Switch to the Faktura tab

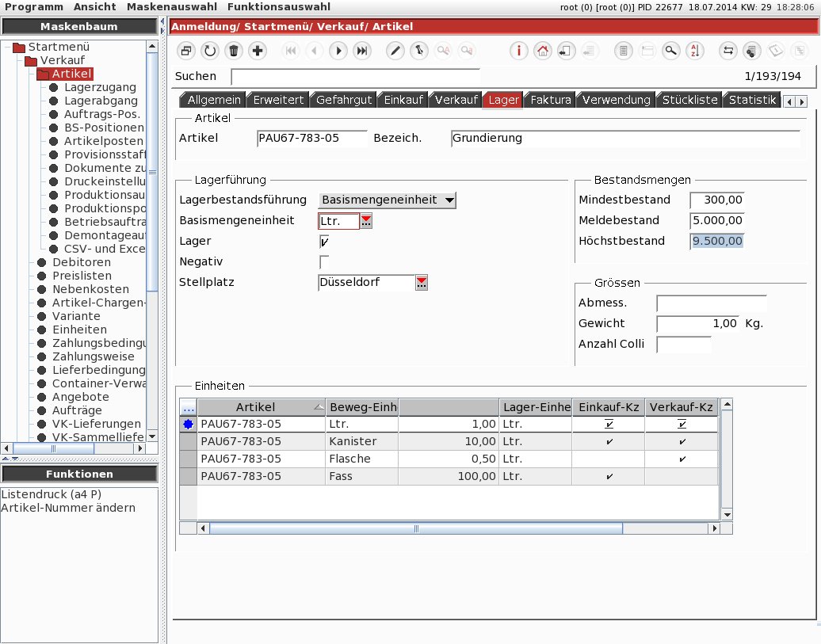tap(551, 100)
